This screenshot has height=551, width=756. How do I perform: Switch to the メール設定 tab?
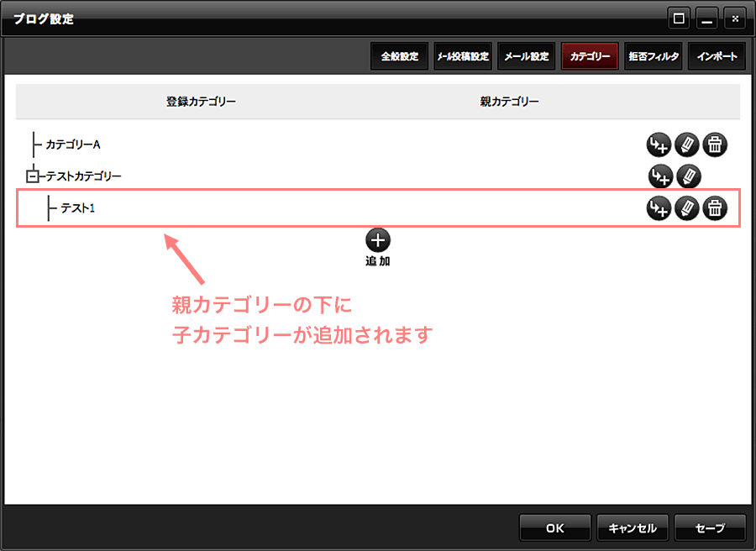pos(527,56)
